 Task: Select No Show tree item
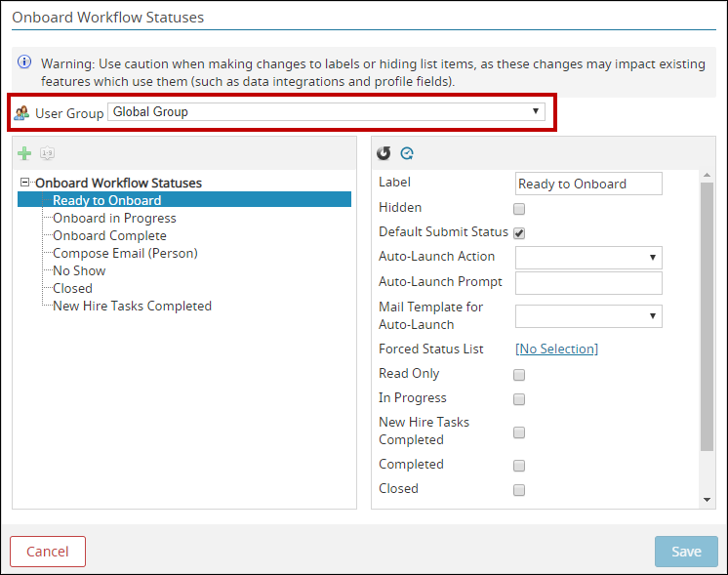point(79,270)
